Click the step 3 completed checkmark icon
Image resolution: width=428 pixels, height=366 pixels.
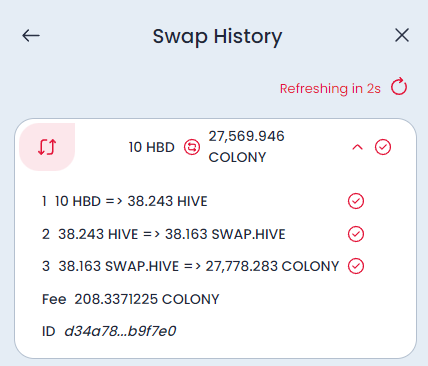click(356, 266)
